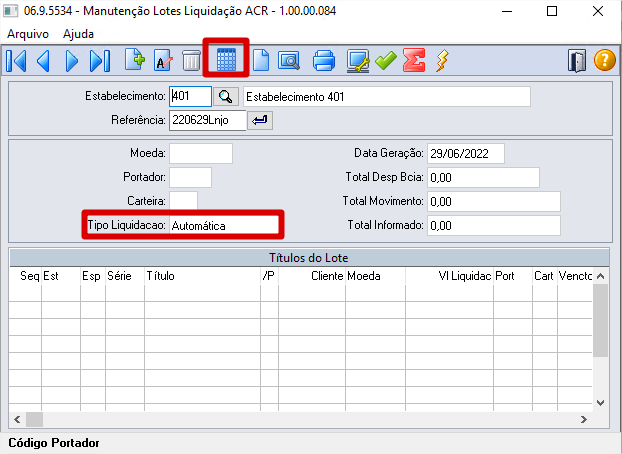Click the Seq column header
The image size is (622, 454).
click(x=25, y=276)
